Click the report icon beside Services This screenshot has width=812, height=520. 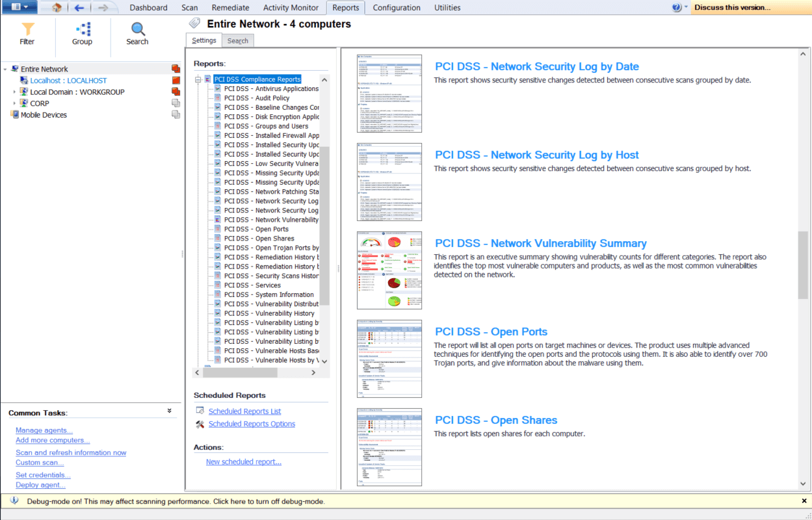[x=218, y=285]
